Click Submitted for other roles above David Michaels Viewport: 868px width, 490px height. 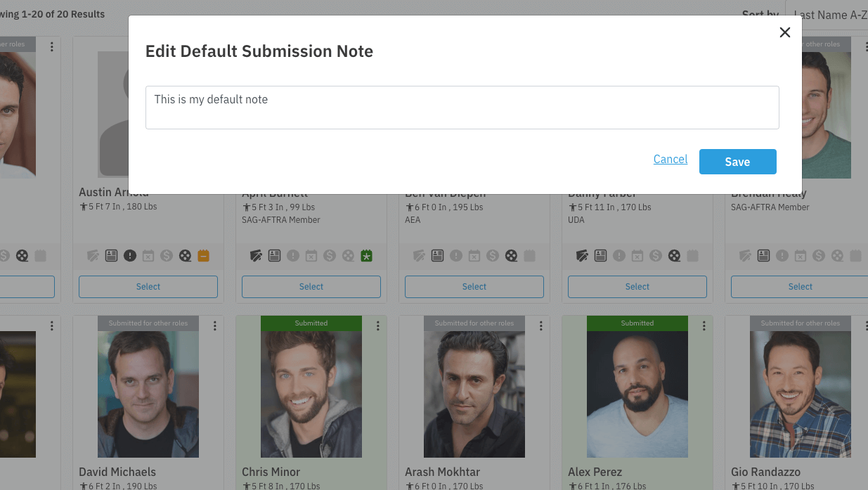(x=148, y=323)
